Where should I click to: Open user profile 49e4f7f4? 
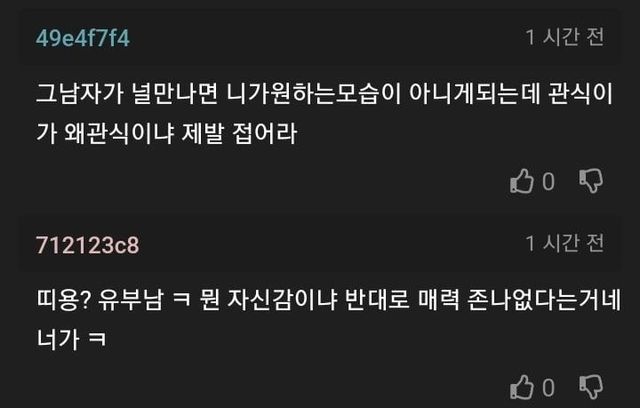pyautogui.click(x=83, y=38)
